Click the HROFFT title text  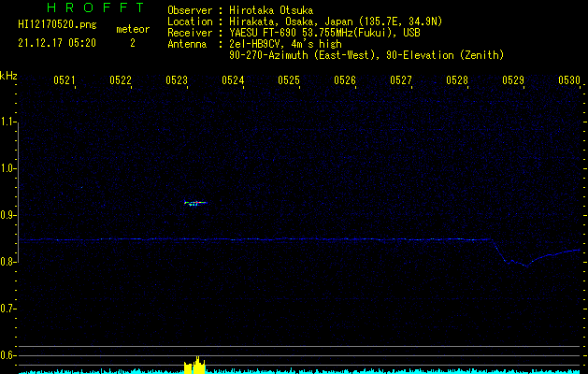pos(95,7)
